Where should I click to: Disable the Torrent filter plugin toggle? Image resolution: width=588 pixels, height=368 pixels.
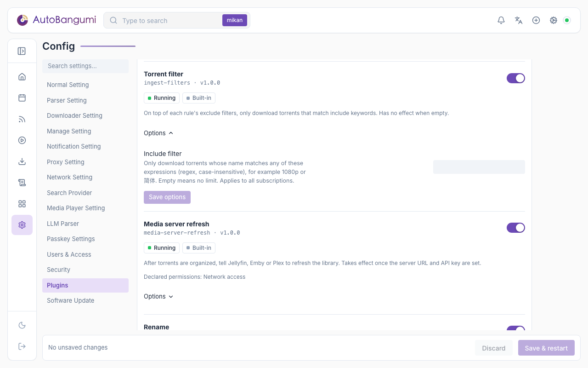(516, 78)
